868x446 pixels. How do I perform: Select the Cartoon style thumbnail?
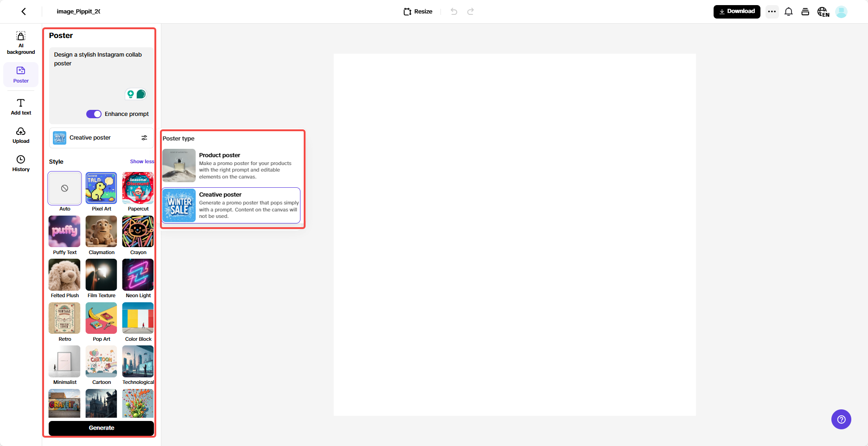pos(101,362)
